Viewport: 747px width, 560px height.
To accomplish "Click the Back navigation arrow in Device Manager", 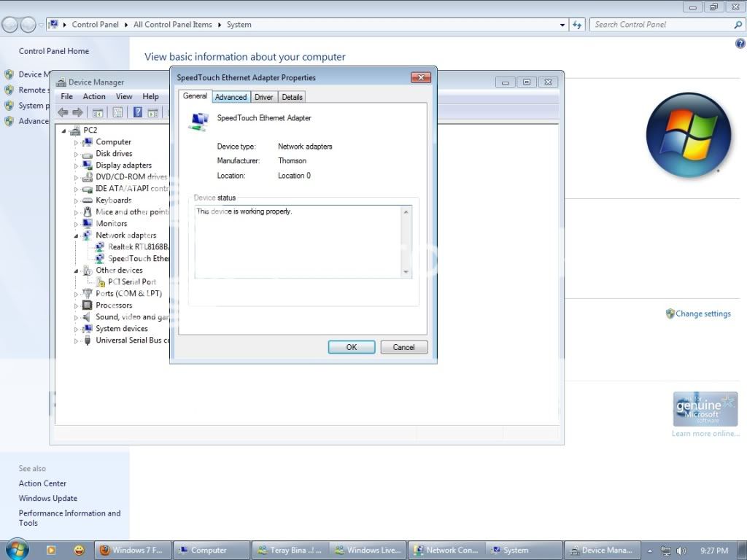I will [63, 112].
